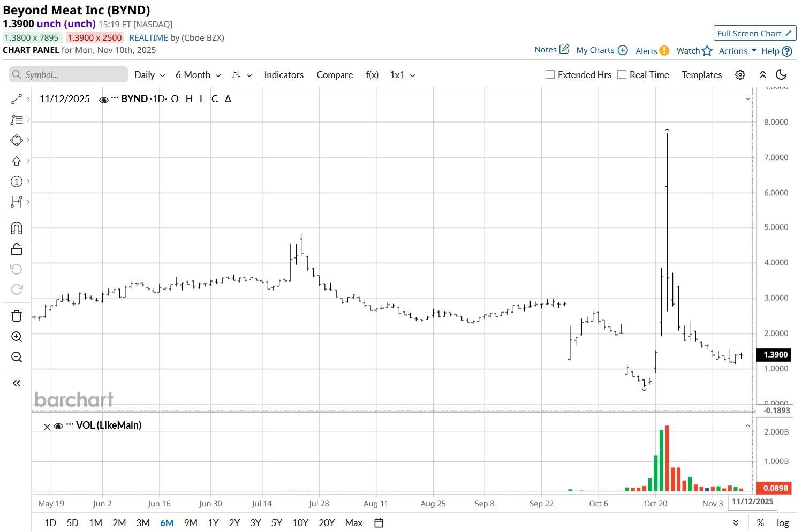Open the Indicators panel
Screen dimensions: 802x532
(284, 75)
